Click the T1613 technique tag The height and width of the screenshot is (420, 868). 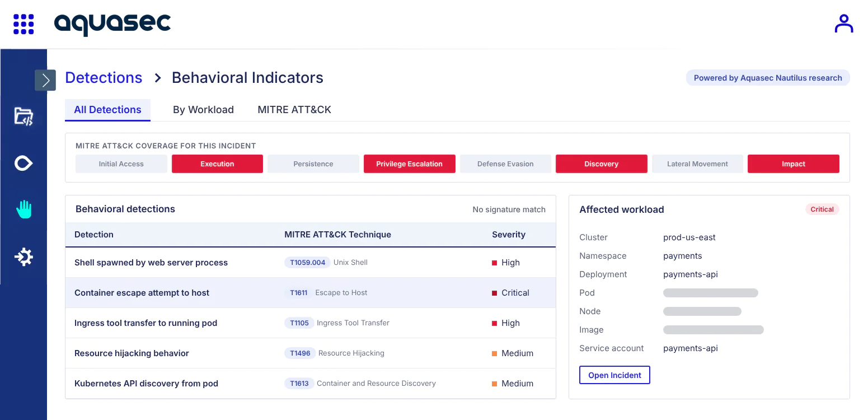pos(299,384)
